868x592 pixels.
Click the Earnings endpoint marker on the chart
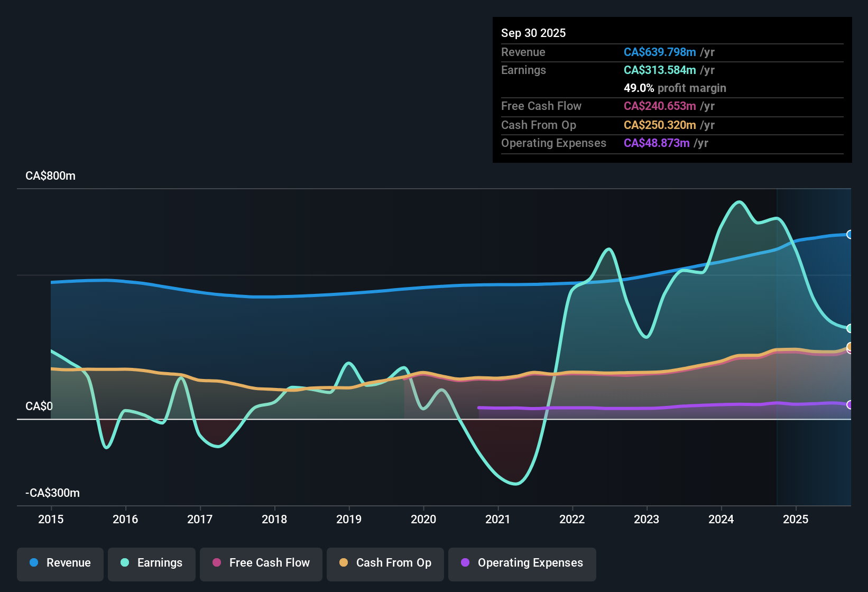tap(849, 329)
